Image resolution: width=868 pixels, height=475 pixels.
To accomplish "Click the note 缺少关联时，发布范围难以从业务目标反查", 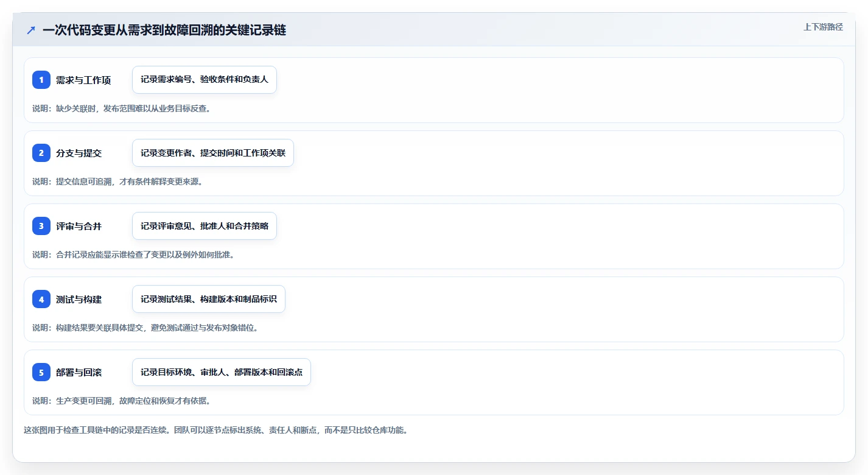I will tap(122, 108).
